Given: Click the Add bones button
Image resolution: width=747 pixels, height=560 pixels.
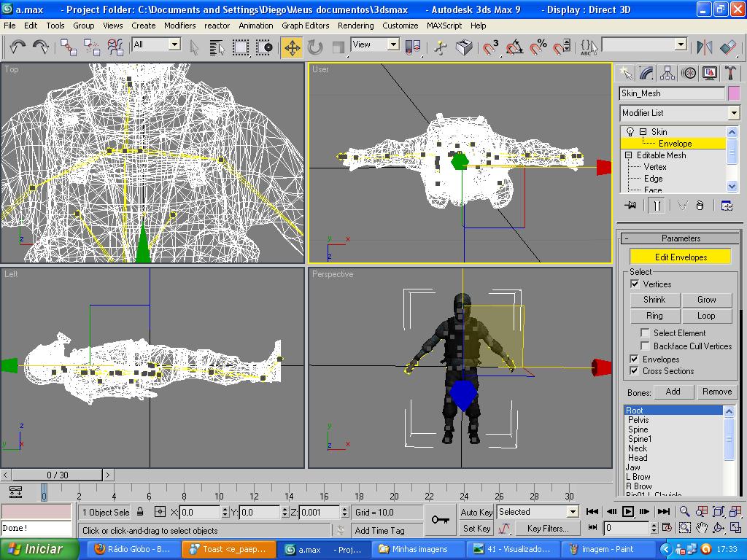Looking at the screenshot, I should [673, 392].
